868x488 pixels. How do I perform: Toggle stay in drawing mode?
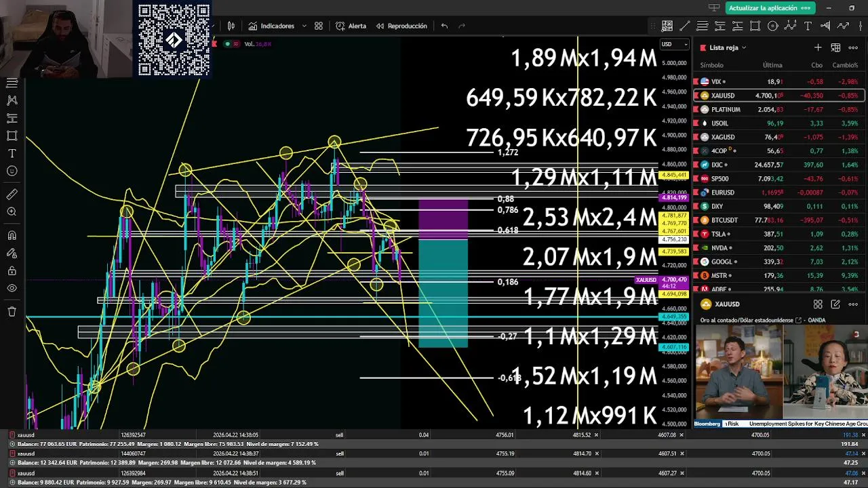coord(12,253)
